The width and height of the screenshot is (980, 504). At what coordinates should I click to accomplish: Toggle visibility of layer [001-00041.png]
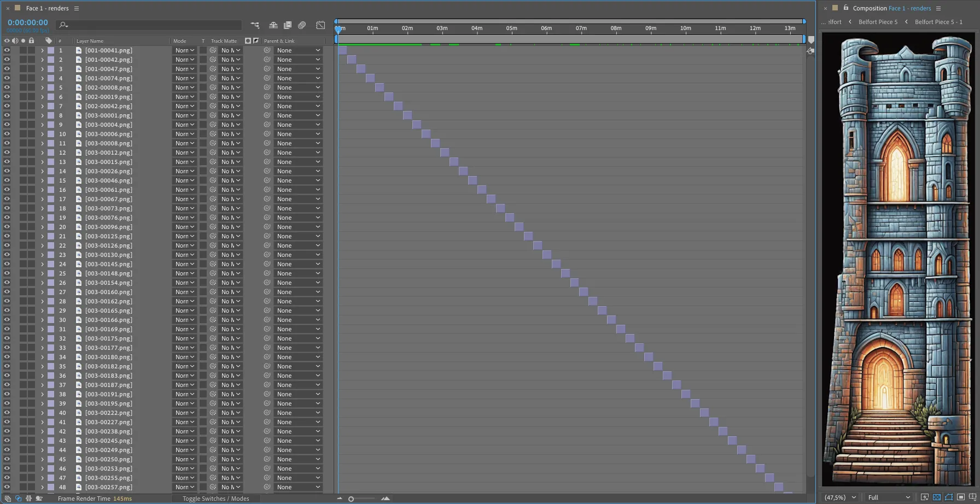(7, 50)
